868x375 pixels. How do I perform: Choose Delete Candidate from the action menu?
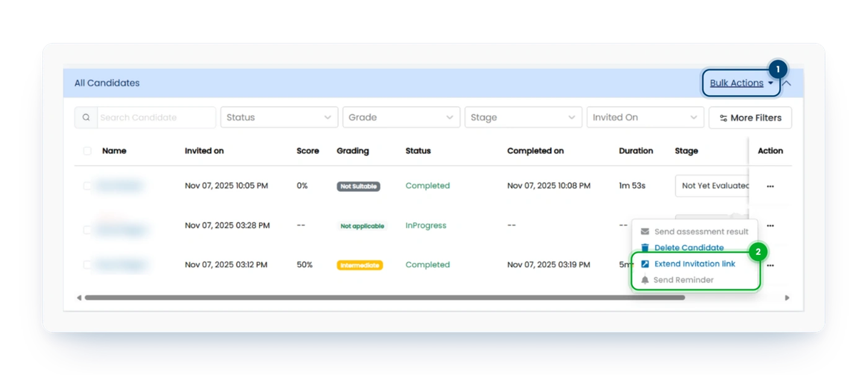(x=689, y=248)
